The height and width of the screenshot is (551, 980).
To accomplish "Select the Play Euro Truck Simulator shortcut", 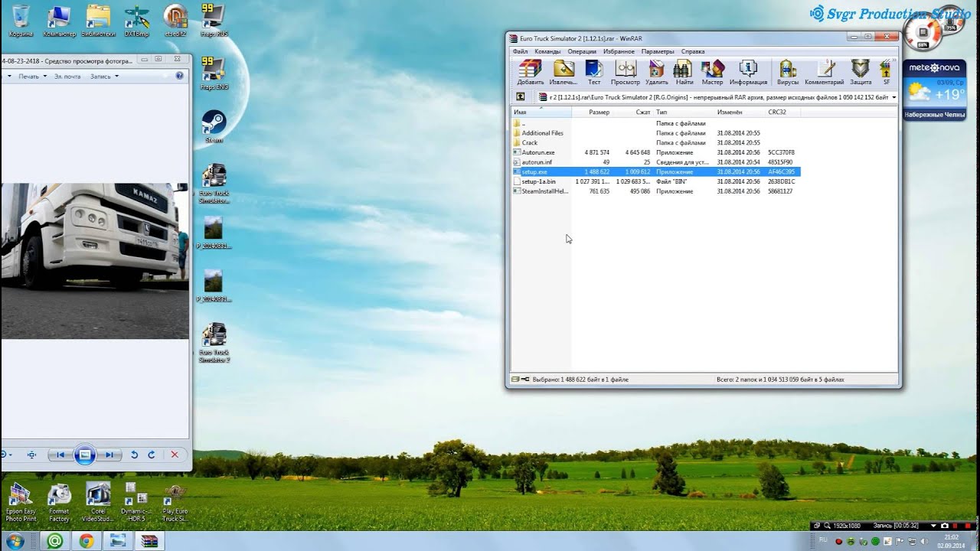I will [175, 503].
